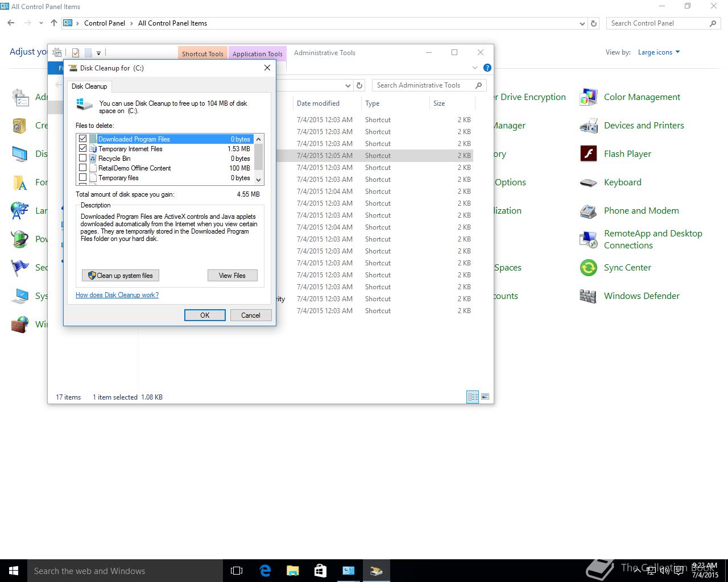Open the Sync Center icon
728x582 pixels.
[x=588, y=268]
